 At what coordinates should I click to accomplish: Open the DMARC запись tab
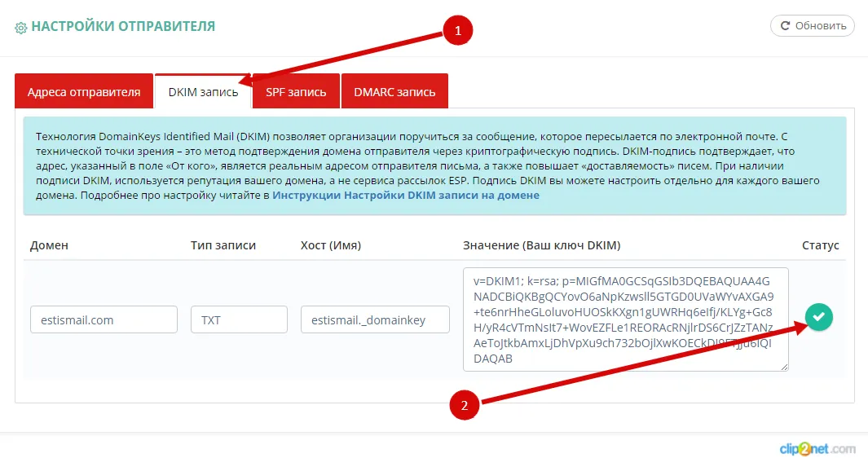point(394,92)
